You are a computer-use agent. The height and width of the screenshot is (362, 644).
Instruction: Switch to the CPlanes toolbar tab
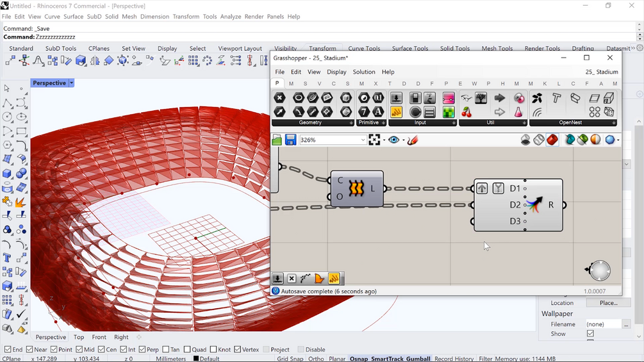[99, 49]
